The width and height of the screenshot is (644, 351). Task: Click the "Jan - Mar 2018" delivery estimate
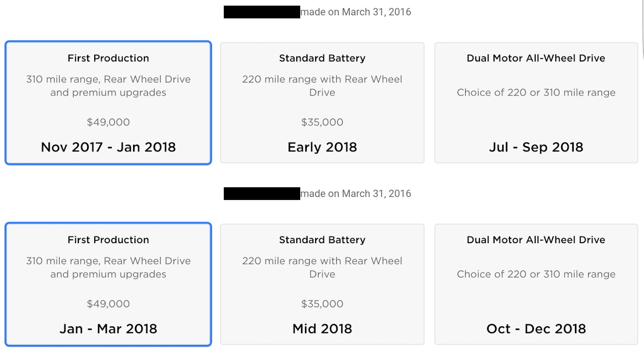point(108,329)
